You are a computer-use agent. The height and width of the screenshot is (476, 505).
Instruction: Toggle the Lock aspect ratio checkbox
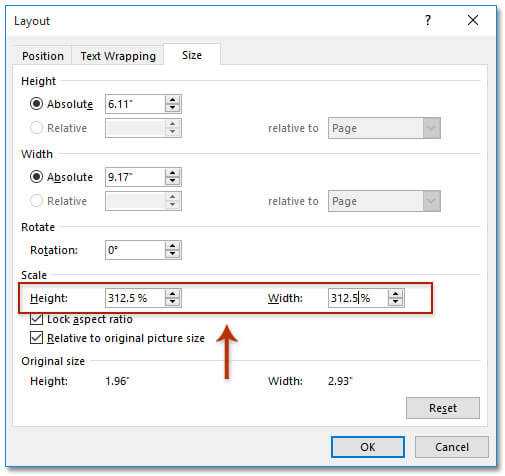pyautogui.click(x=36, y=319)
